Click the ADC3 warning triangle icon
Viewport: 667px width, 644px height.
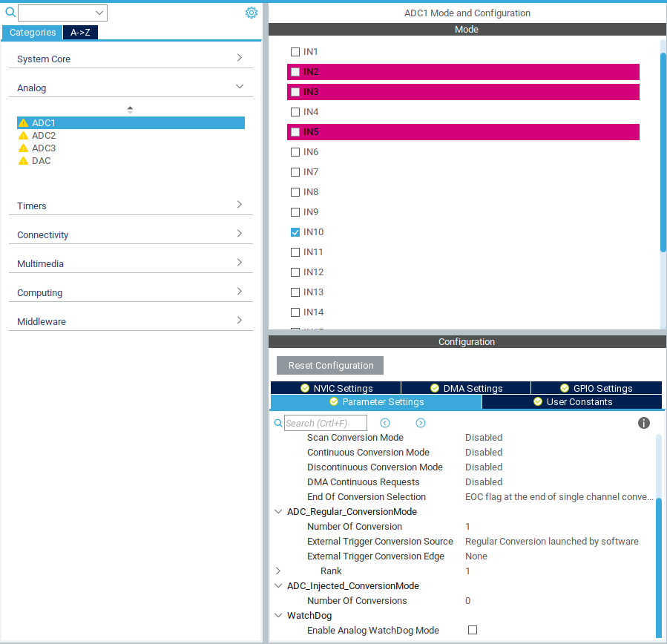[24, 148]
